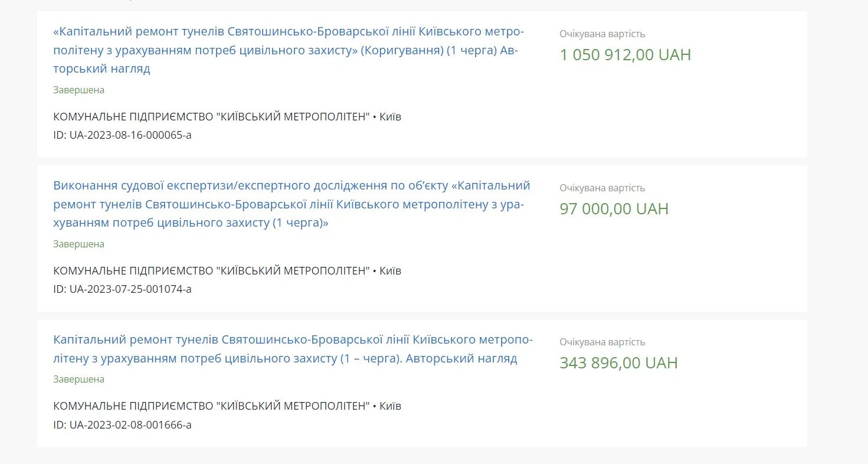Viewport: 868px width, 464px height.
Task: Click «Завершена» status above ID UA-2023-02-08-001666-a
Action: (x=78, y=380)
